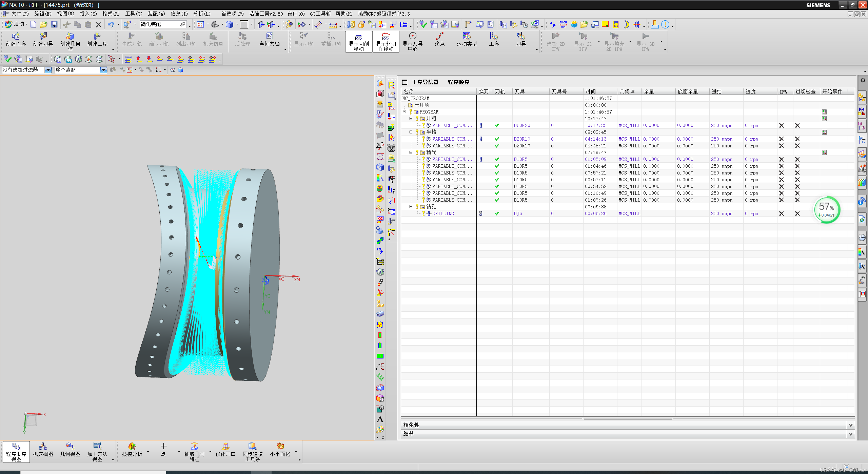The height and width of the screenshot is (474, 868).
Task: Switch to Machining Method View (加工方法视图)
Action: (x=97, y=452)
